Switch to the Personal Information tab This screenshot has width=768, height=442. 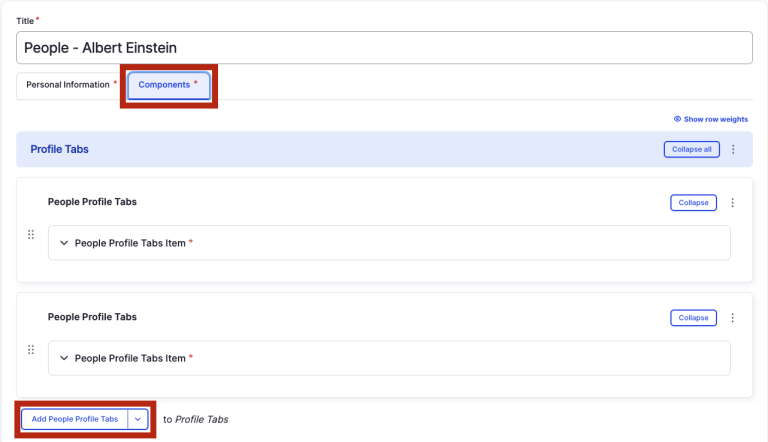coord(67,85)
